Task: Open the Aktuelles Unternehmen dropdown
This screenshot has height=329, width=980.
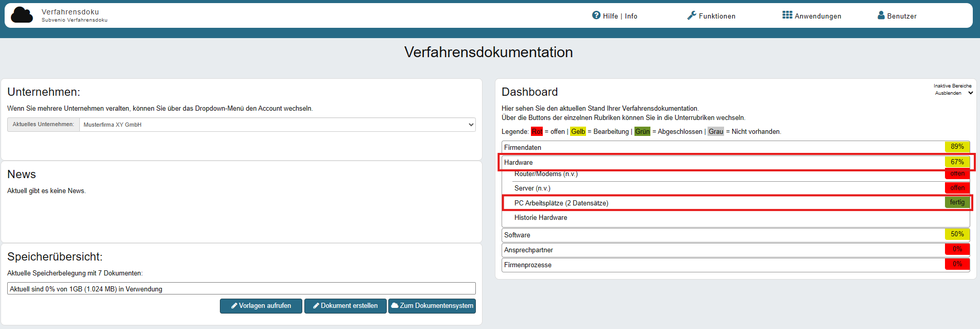Action: pyautogui.click(x=278, y=125)
